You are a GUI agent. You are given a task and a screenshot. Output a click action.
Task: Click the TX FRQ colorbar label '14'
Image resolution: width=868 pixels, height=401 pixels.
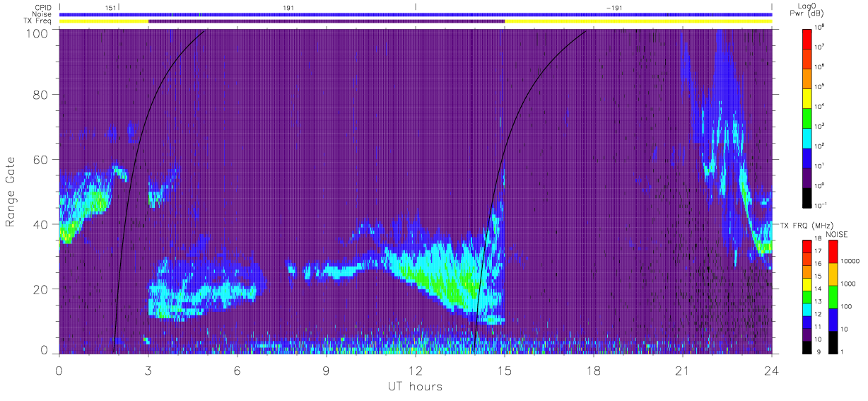(x=819, y=290)
